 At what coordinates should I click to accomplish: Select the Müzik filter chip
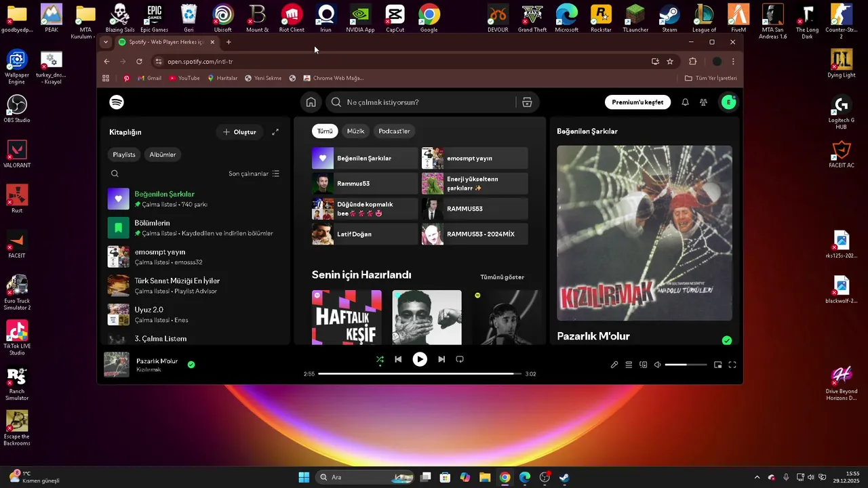pyautogui.click(x=355, y=131)
